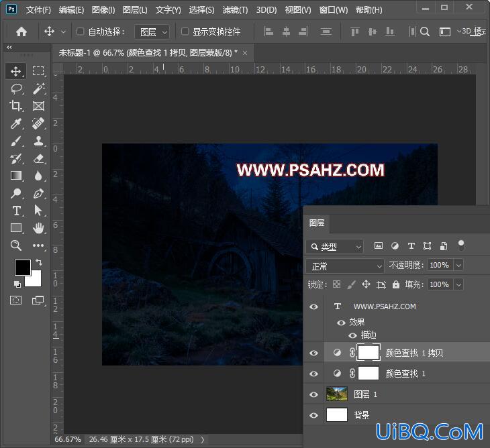Reset default foreground and background colors

coord(17,284)
